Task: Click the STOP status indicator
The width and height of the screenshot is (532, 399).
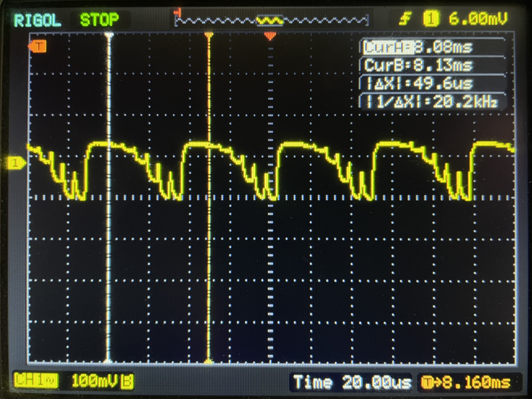Action: pos(99,20)
